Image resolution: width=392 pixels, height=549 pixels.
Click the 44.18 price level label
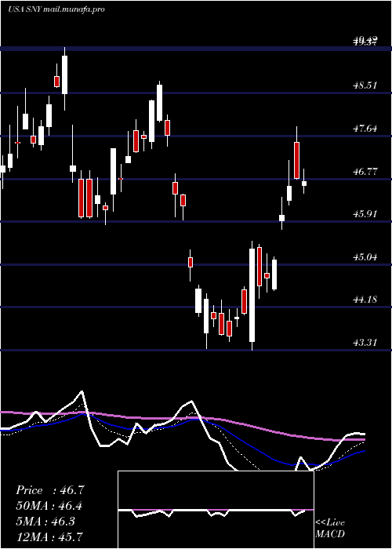(x=365, y=300)
